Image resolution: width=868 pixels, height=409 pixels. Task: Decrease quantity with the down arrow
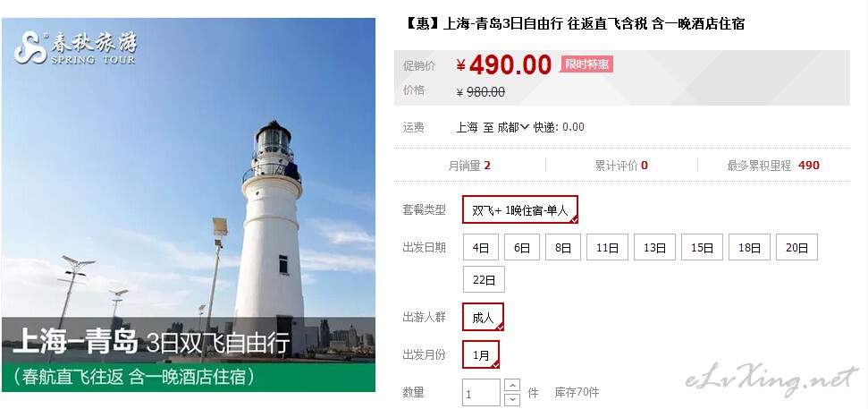513,399
